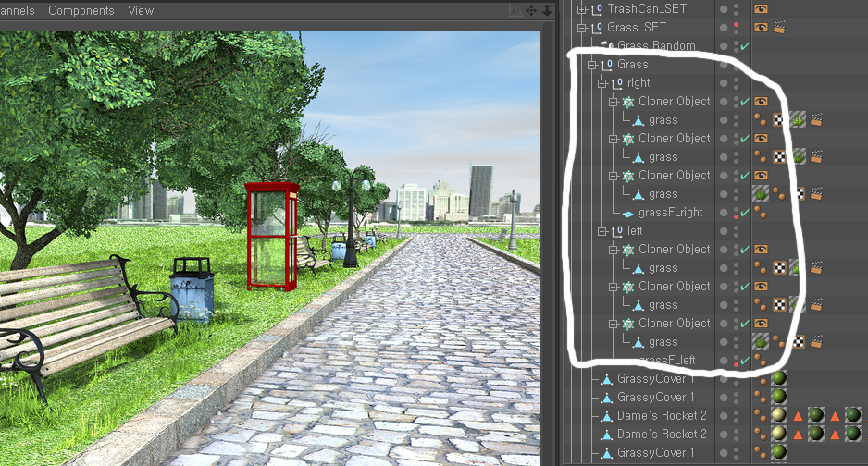Click yellow material tag on first Dame's Rocket 2

[x=779, y=415]
